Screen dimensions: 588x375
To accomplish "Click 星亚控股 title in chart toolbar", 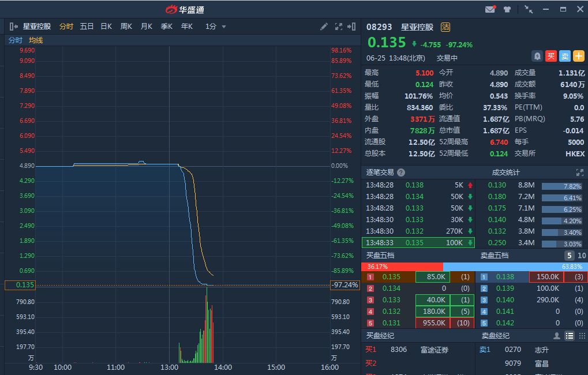I will [x=37, y=27].
